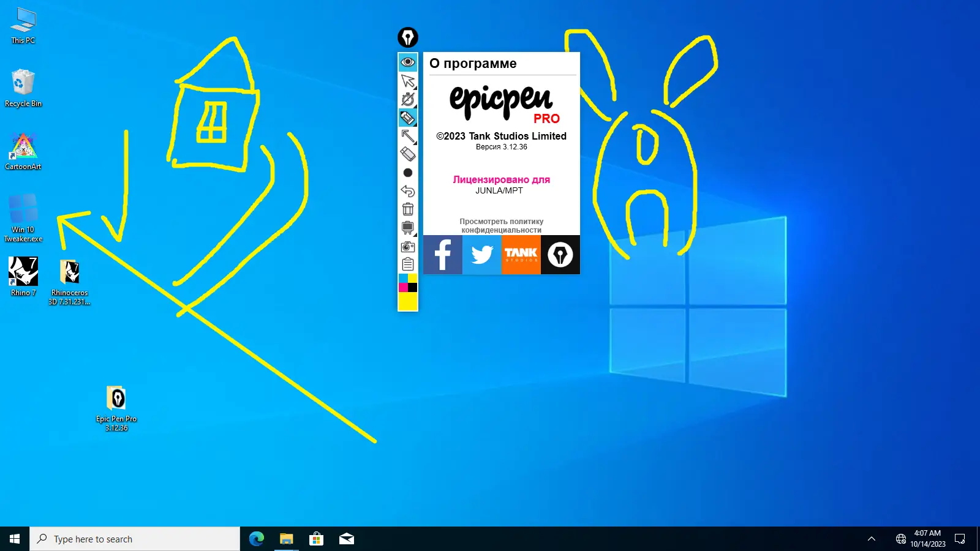Take a screenshot with the camera icon
The height and width of the screenshot is (551, 980).
click(x=408, y=246)
